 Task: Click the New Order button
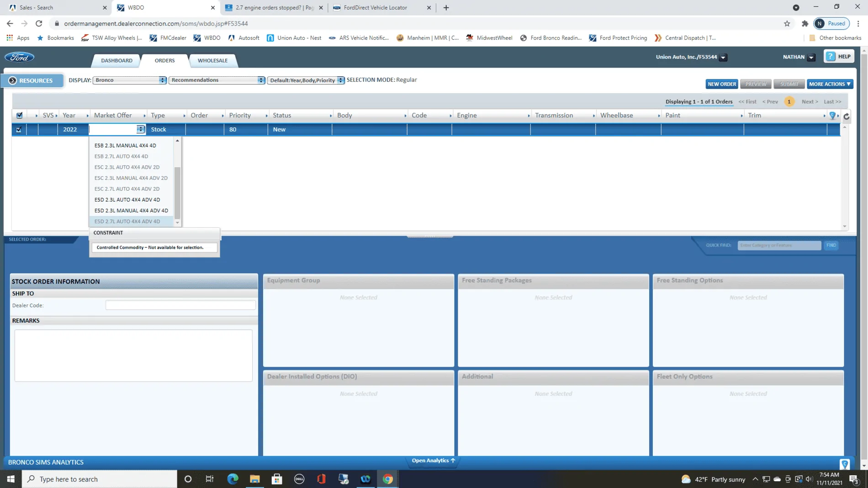(x=721, y=84)
